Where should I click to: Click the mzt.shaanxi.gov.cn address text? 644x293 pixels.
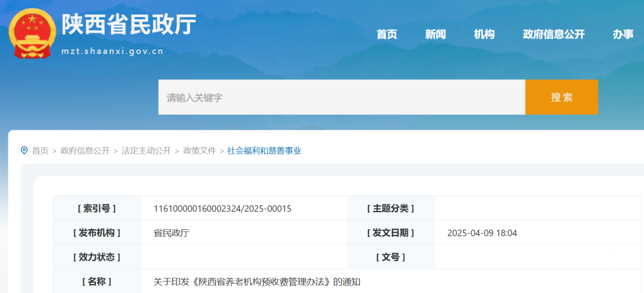click(112, 51)
